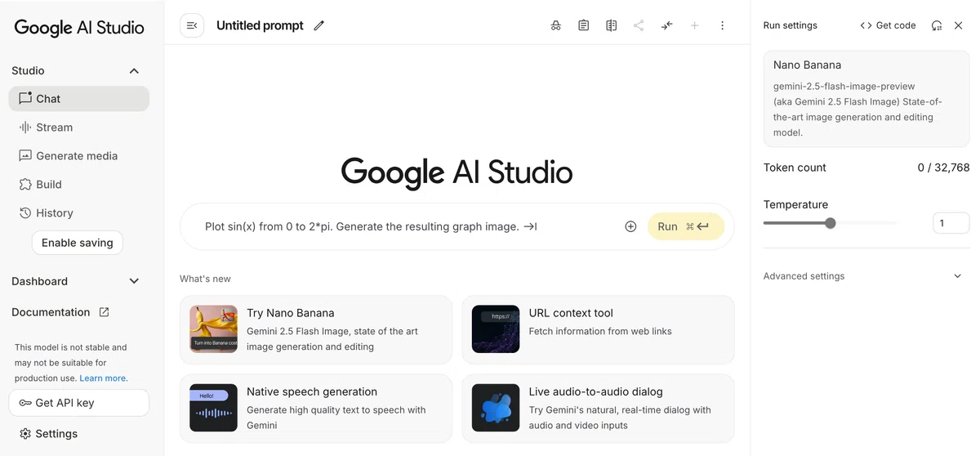Go to the Build section
Viewport: 980px width, 456px height.
(x=79, y=184)
